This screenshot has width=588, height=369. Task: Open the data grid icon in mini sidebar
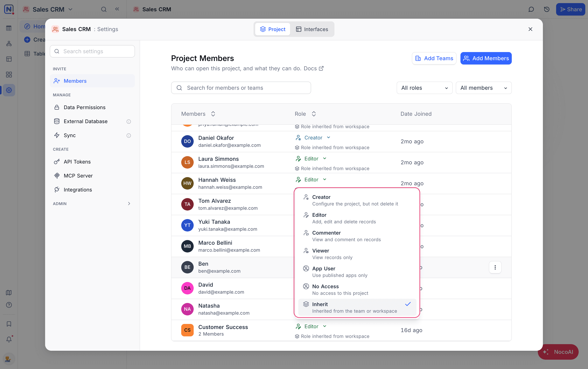tap(9, 28)
